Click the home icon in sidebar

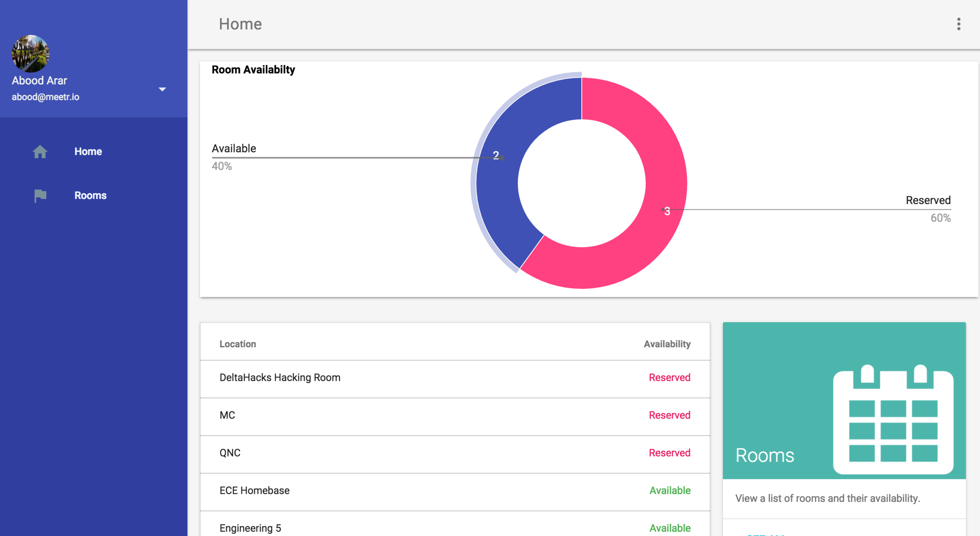(x=40, y=151)
